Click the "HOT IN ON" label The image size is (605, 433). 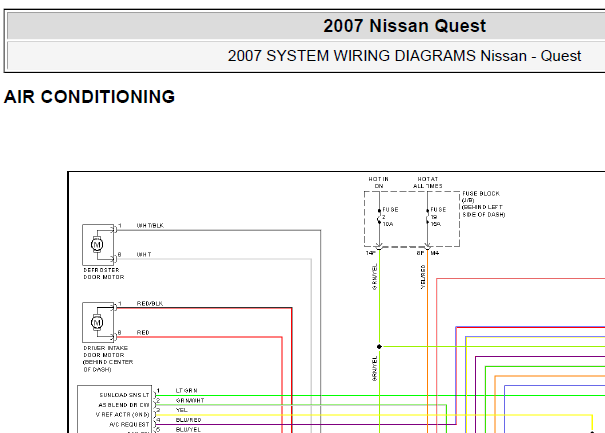click(379, 183)
